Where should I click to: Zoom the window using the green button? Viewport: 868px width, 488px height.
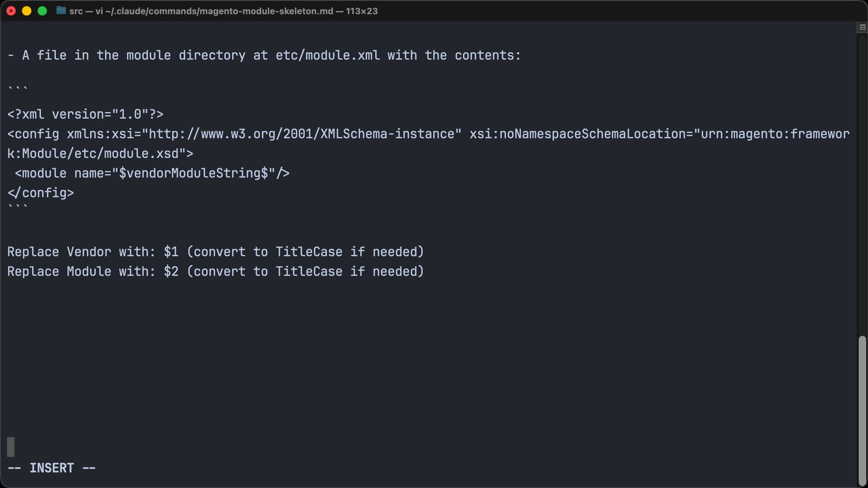tap(42, 11)
